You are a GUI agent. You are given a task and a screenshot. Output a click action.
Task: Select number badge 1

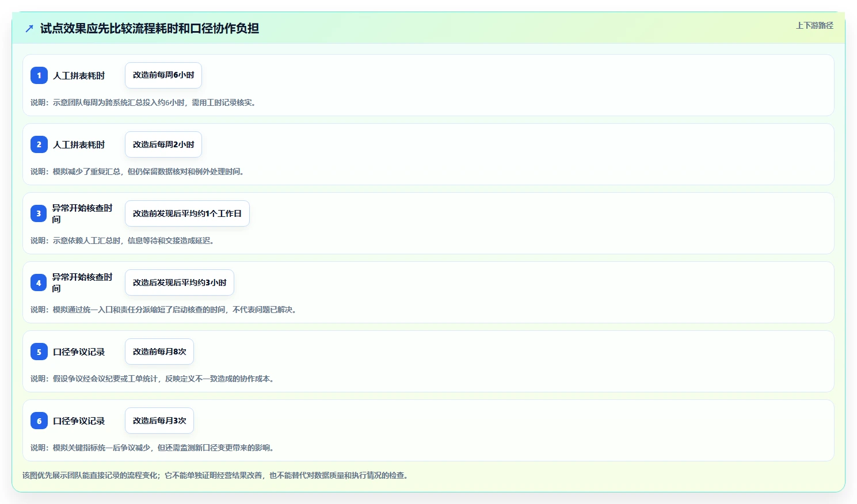pos(39,75)
